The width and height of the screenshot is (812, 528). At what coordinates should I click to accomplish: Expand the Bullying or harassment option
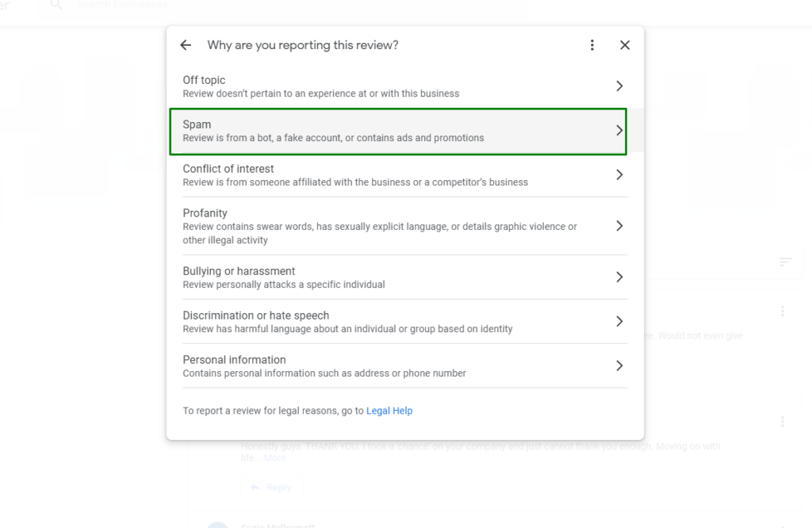pyautogui.click(x=620, y=277)
